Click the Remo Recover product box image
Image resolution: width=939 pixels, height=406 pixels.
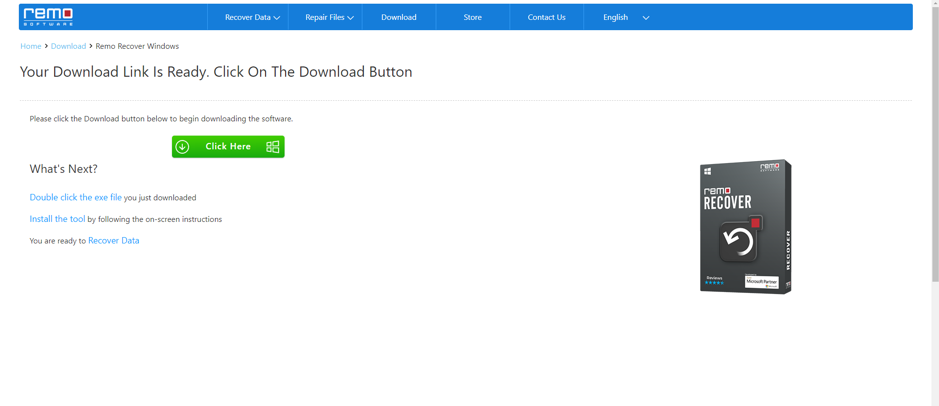746,226
